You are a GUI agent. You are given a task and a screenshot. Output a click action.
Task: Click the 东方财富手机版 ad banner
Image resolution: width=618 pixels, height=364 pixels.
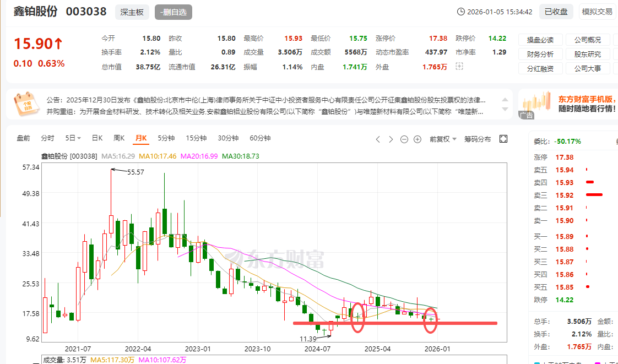tap(568, 104)
